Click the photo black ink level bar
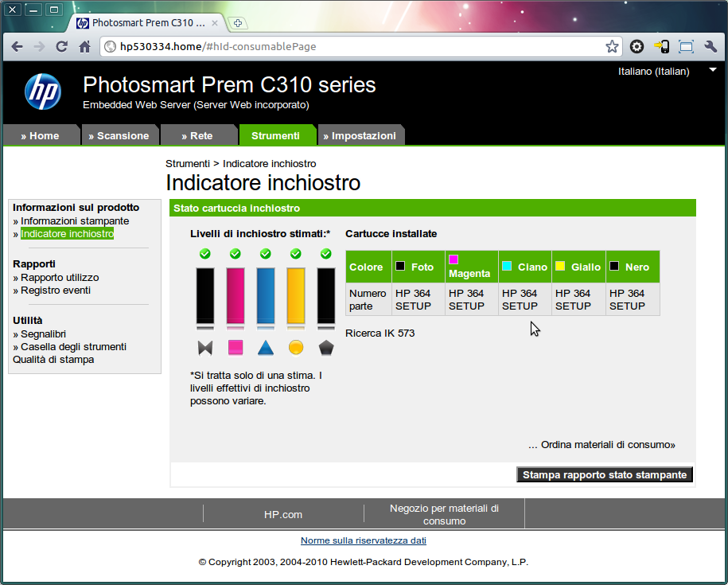728x585 pixels. [x=205, y=296]
